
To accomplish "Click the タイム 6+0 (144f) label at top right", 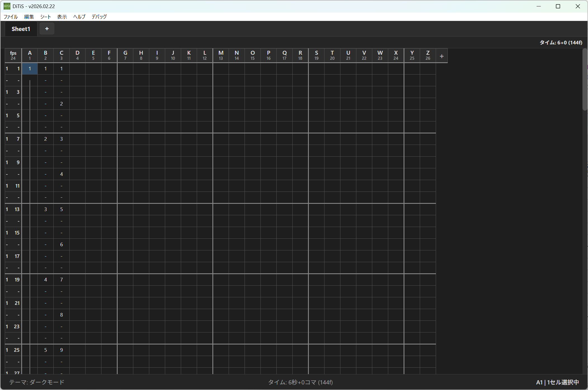I will click(x=561, y=42).
